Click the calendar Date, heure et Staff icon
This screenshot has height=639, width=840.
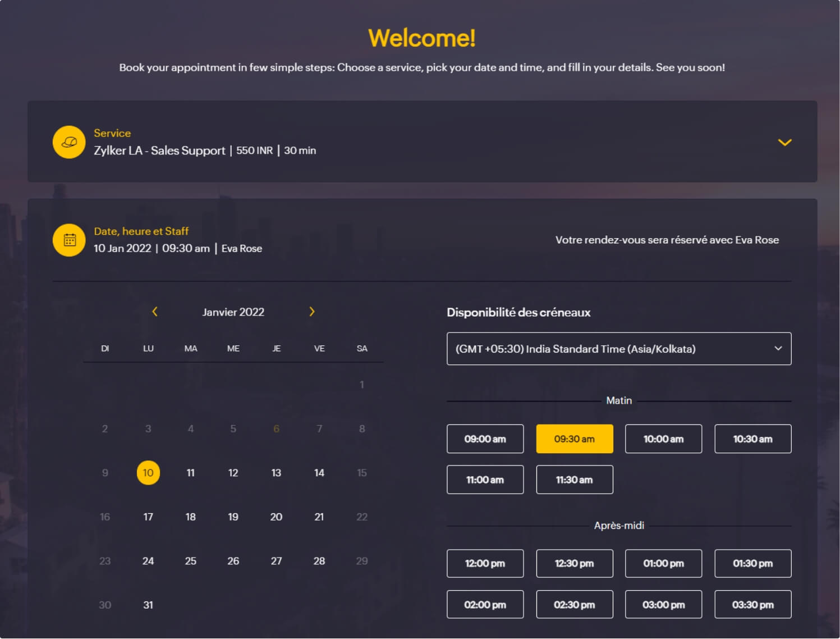pos(69,240)
